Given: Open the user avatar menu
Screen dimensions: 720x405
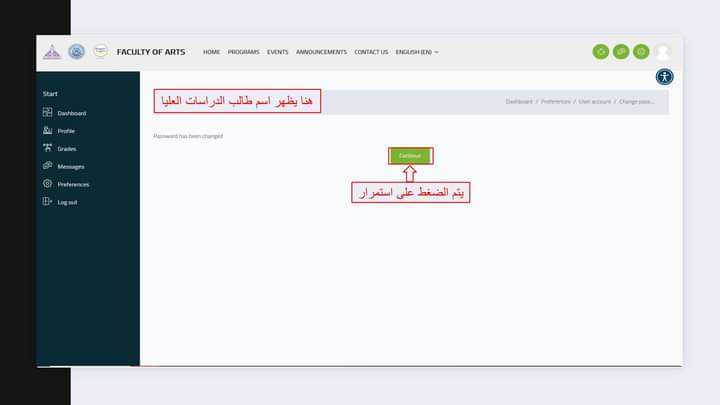Looking at the screenshot, I should 663,52.
